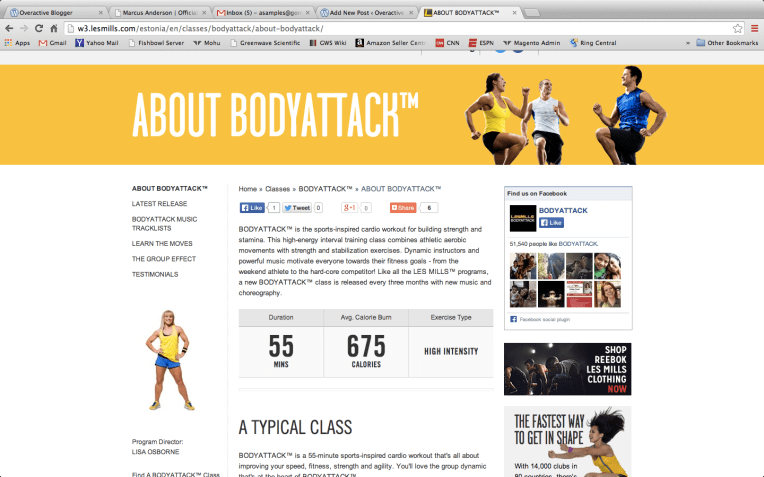Open LATEST RELEASE in the side menu
Image resolution: width=764 pixels, height=477 pixels.
159,204
